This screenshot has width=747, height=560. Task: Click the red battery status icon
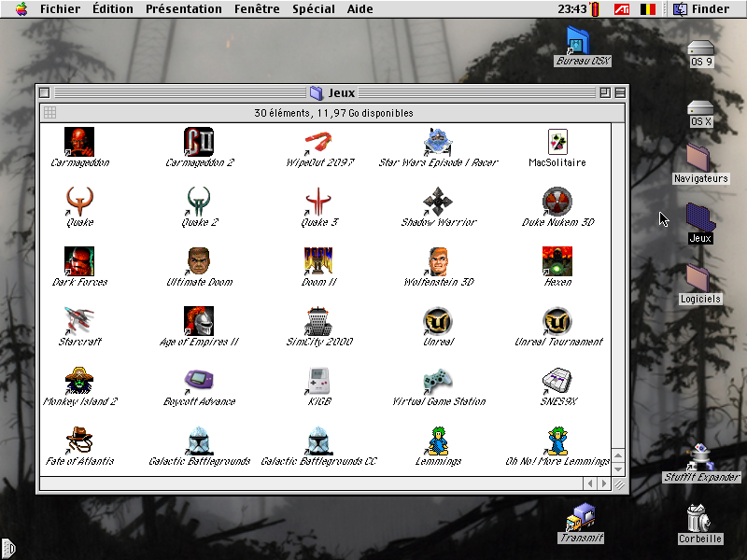click(x=595, y=8)
